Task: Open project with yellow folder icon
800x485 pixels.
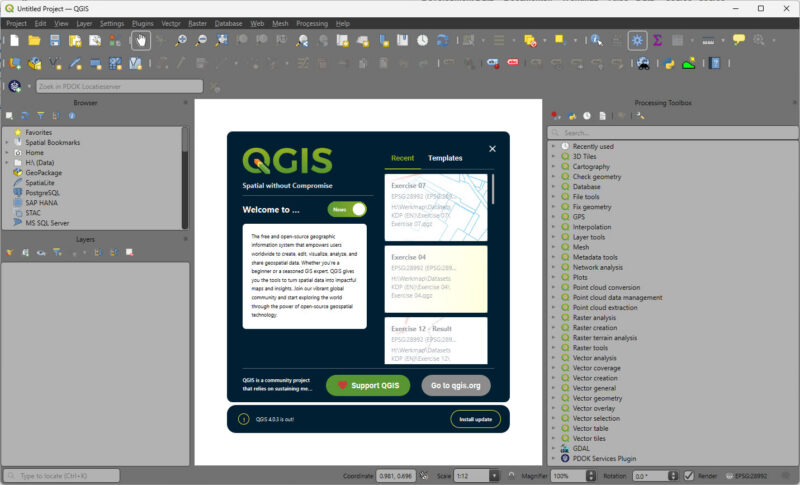Action: tap(34, 41)
